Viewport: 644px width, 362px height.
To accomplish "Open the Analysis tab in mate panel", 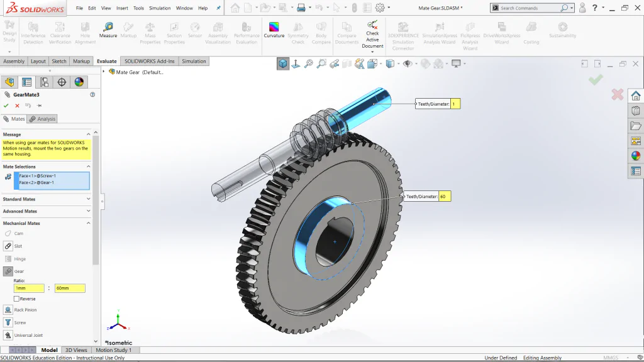I will 42,119.
